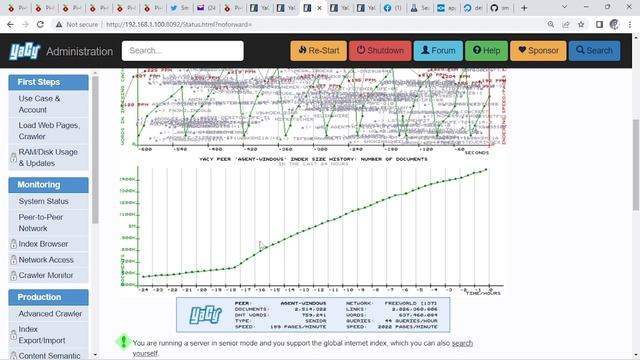
Task: Open the Chrome profile avatar
Action: (x=614, y=24)
